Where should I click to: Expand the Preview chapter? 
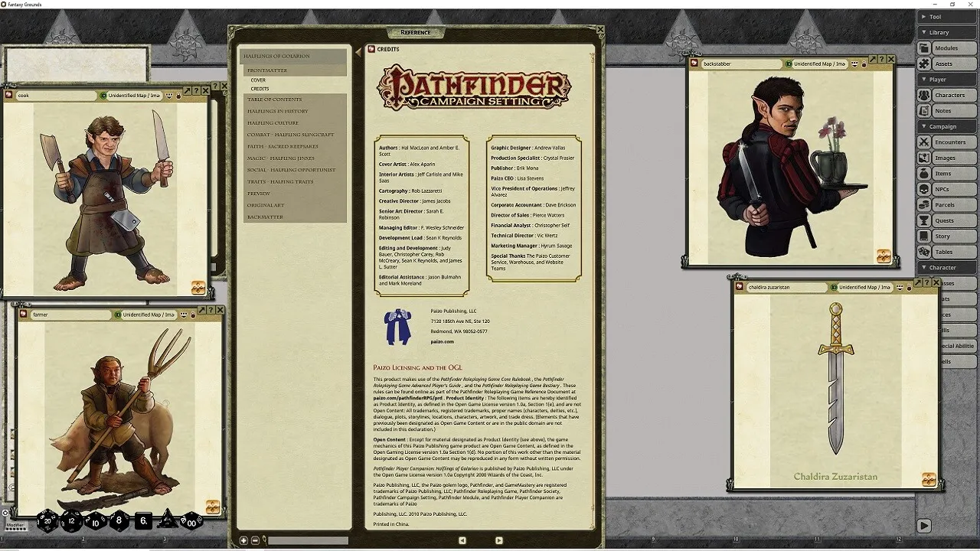[295, 194]
